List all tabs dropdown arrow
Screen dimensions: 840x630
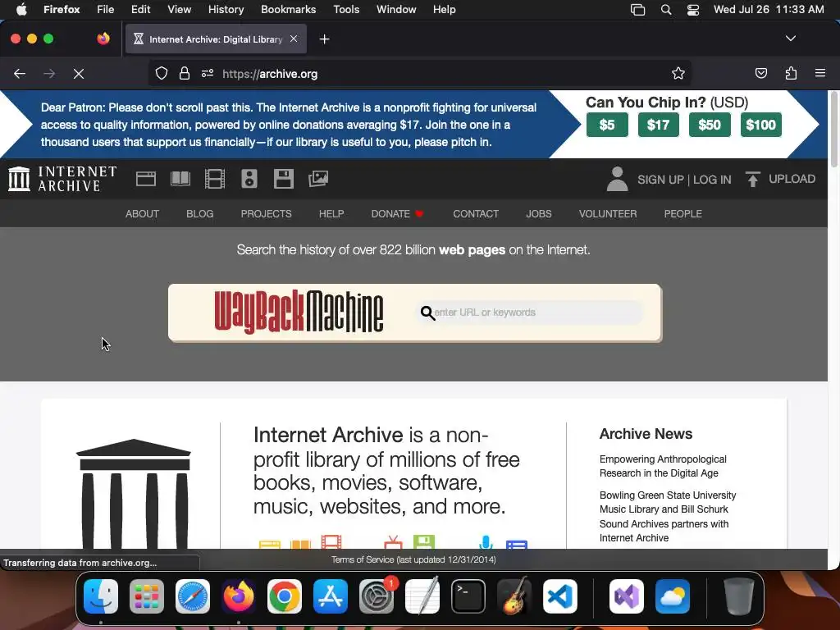pyautogui.click(x=790, y=39)
